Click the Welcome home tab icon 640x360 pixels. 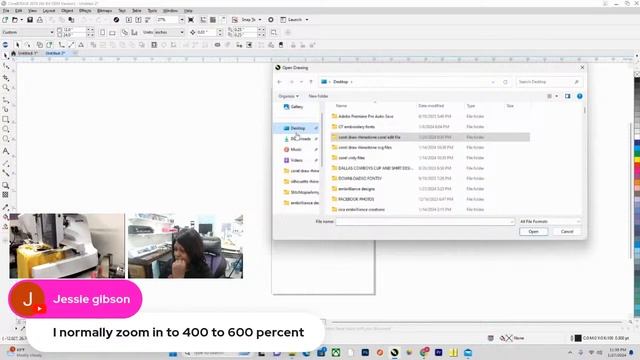[x=13, y=53]
